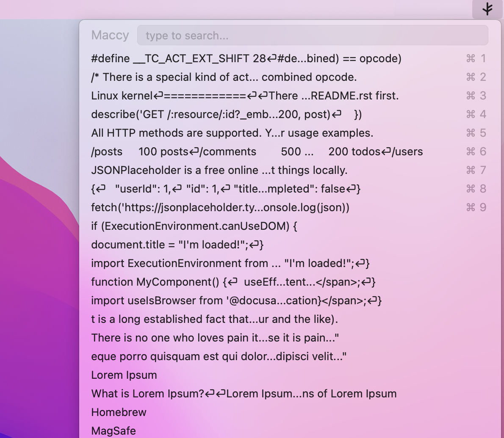Select the 'document.title = "I'm loaded!"' entry

coord(290,245)
